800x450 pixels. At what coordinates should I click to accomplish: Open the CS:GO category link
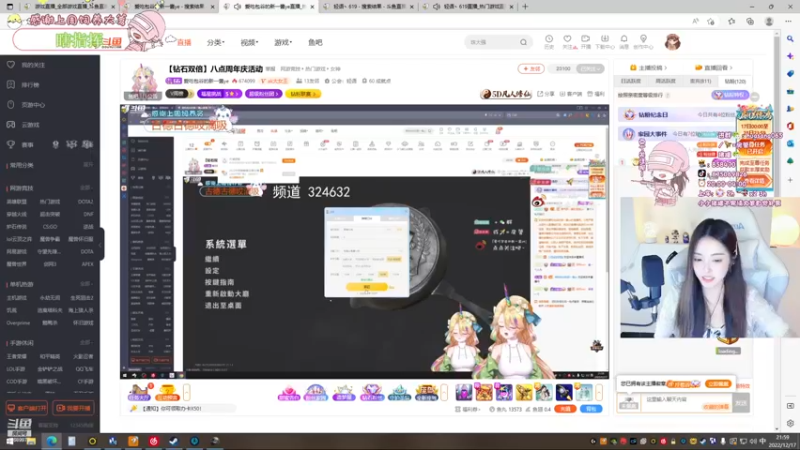(49, 227)
